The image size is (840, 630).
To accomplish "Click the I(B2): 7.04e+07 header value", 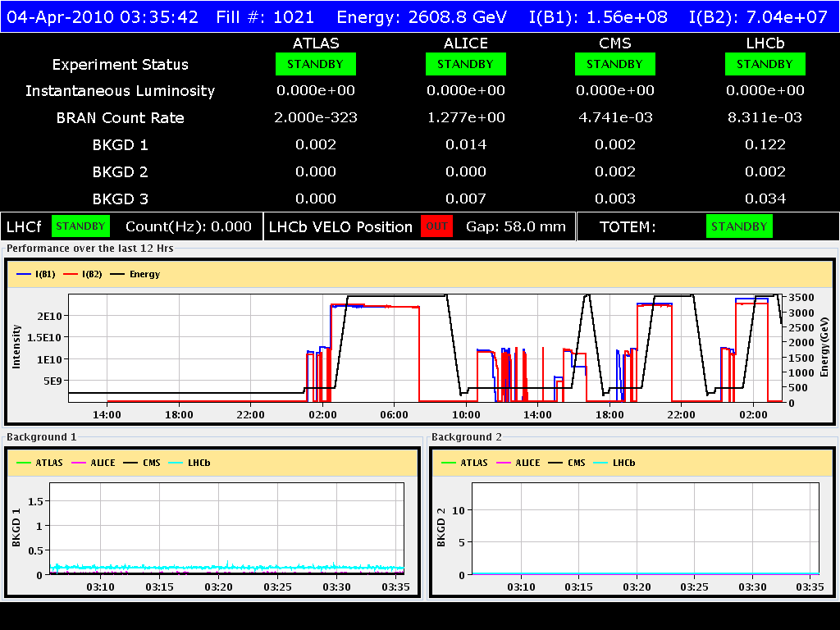I will click(x=759, y=17).
